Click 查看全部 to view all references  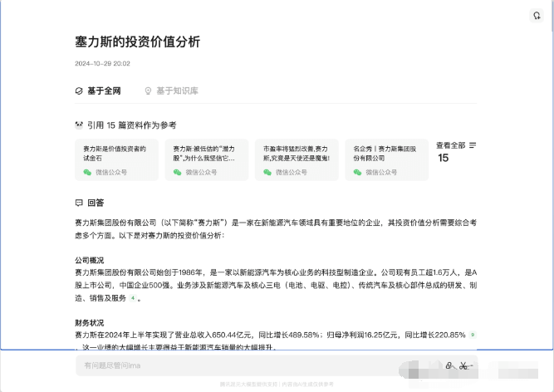(x=450, y=145)
